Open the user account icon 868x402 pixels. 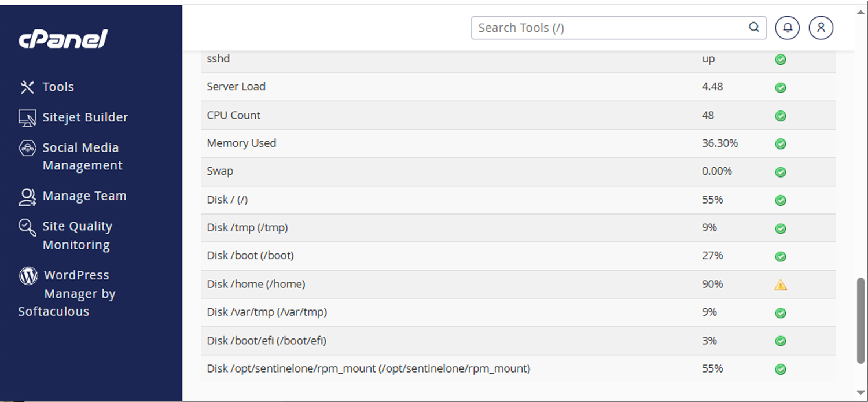click(821, 28)
